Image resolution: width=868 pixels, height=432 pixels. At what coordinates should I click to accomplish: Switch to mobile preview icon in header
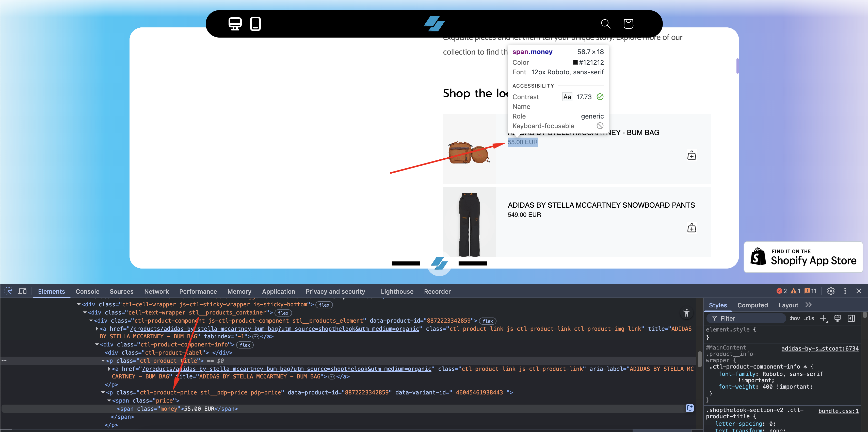[255, 24]
